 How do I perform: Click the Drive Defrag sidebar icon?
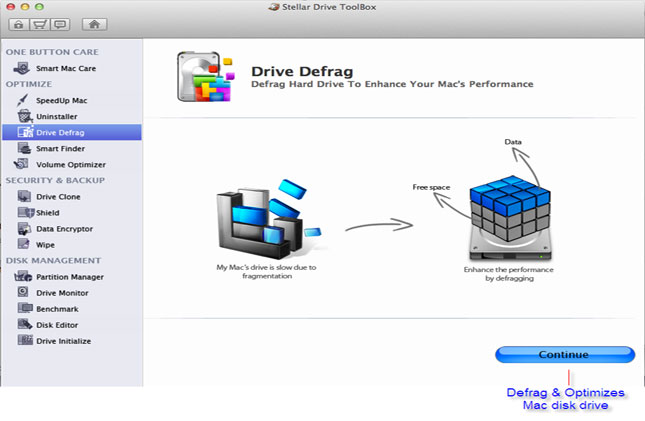(x=25, y=132)
